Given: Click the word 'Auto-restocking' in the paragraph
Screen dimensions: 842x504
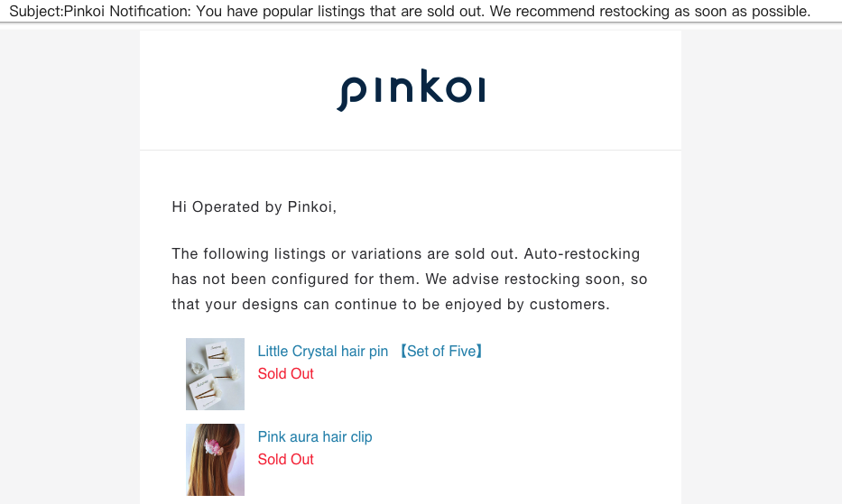Looking at the screenshot, I should click(581, 254).
